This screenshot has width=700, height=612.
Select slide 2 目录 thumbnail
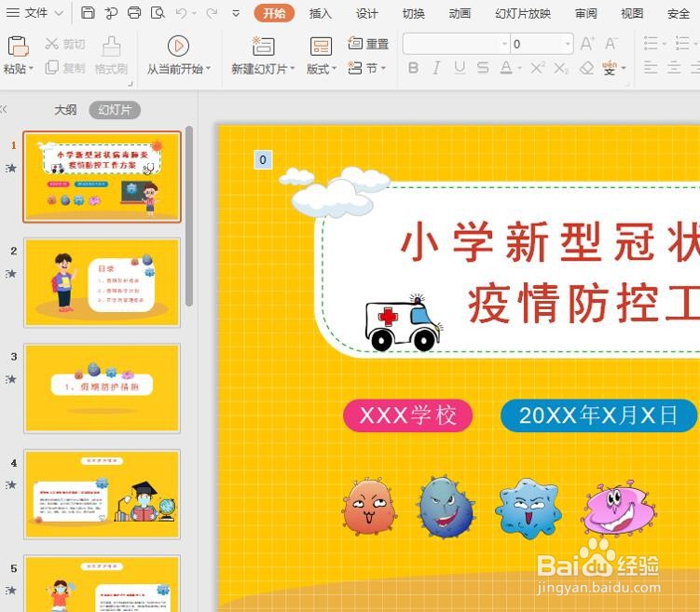102,282
